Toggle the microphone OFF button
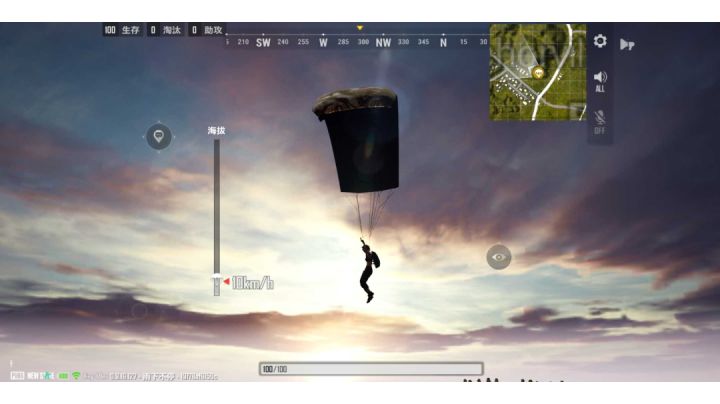 (599, 122)
